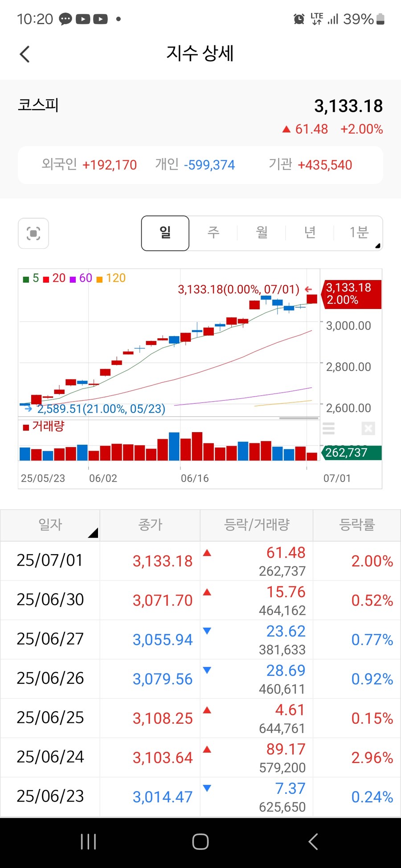Tap the 등락률 column header
This screenshot has height=868, width=401.
click(357, 525)
